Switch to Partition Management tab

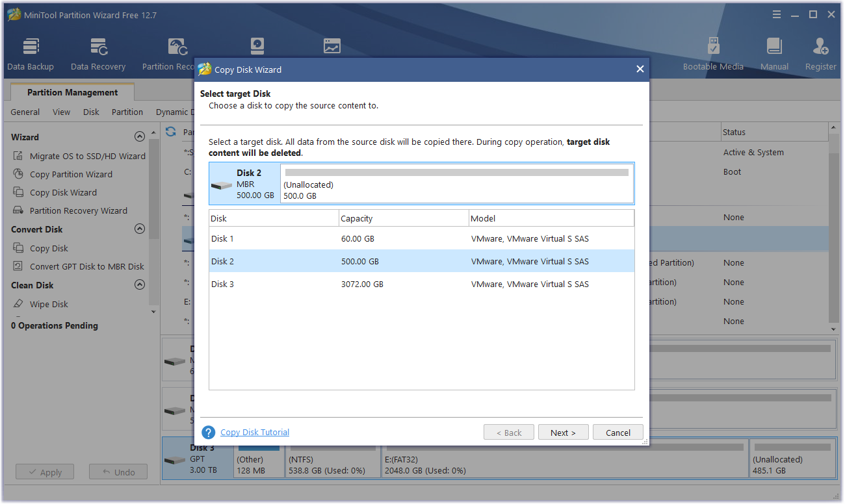point(72,92)
